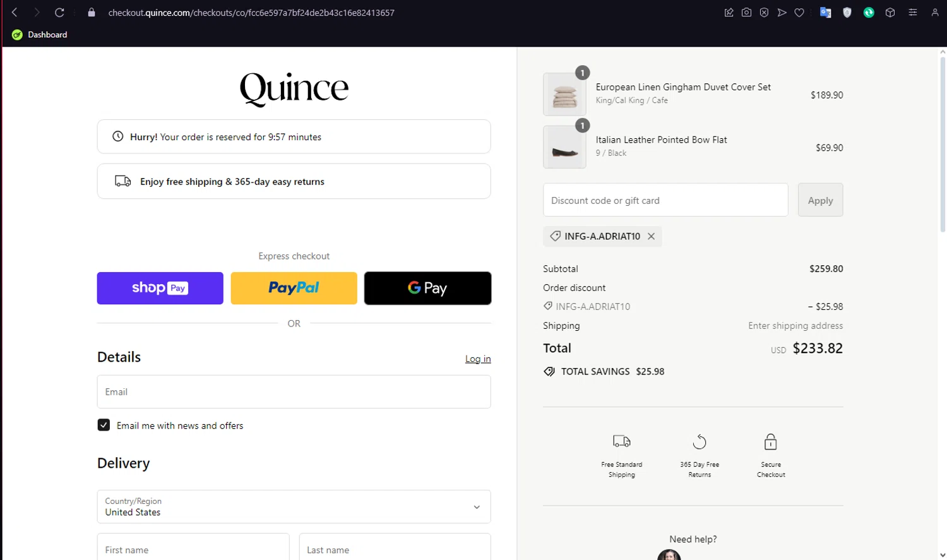Open the ad blocker shield icon

(x=764, y=13)
